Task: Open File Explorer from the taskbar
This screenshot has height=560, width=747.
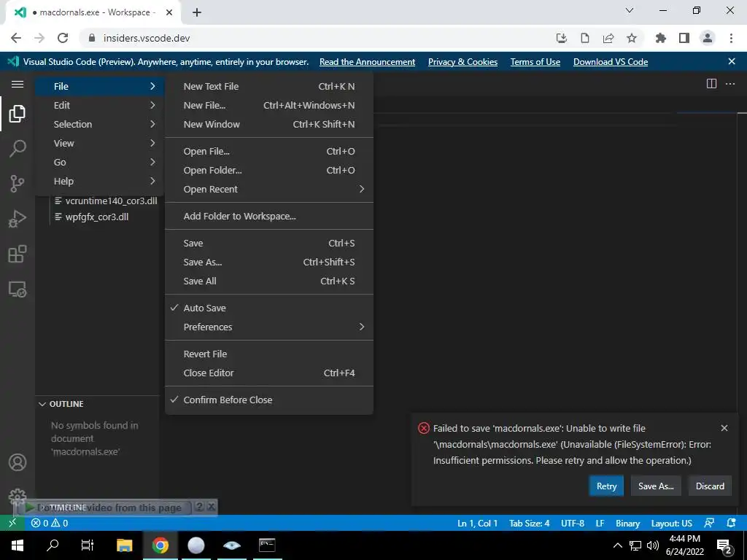Action: [x=124, y=545]
